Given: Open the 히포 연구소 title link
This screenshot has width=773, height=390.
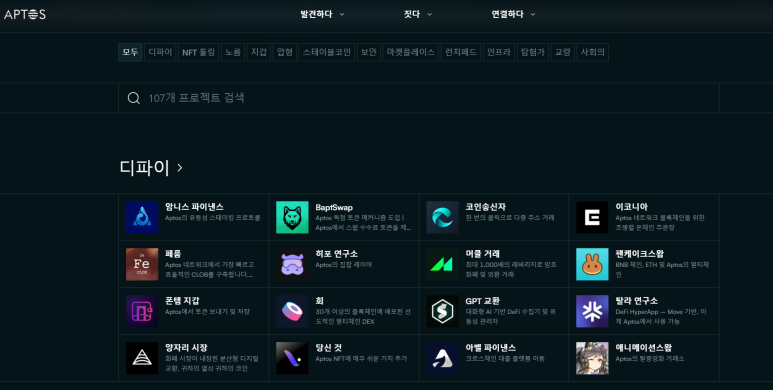Looking at the screenshot, I should (x=336, y=254).
